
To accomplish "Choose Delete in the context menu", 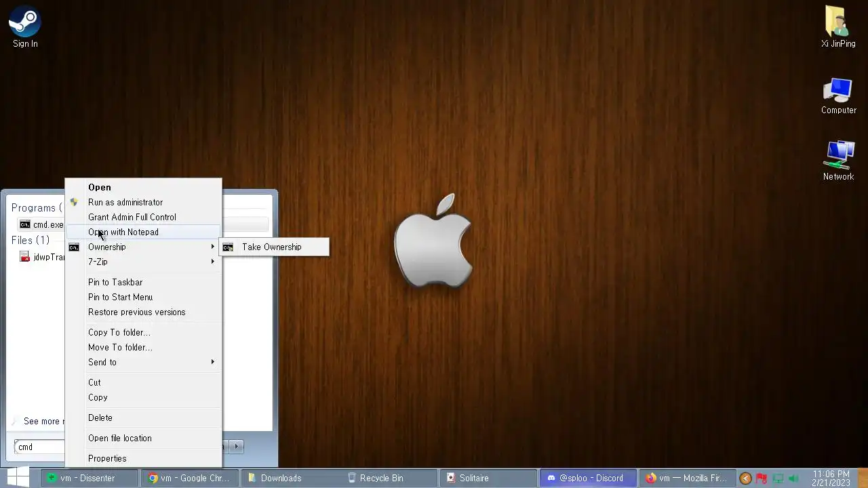I will pos(143,418).
